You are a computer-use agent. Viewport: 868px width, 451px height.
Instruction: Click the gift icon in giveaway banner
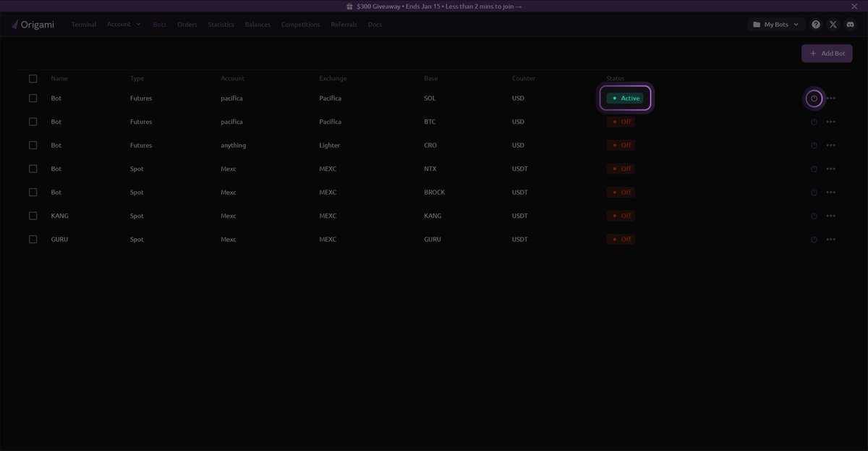pos(349,6)
